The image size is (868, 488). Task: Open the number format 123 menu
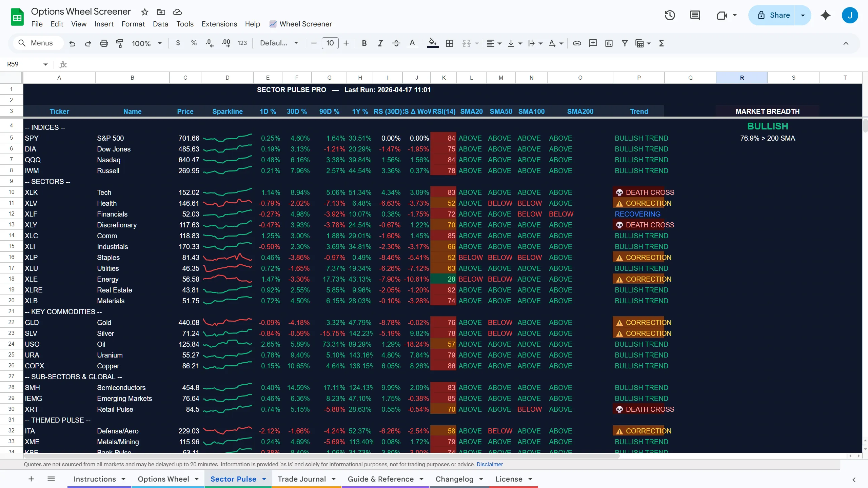(x=242, y=43)
